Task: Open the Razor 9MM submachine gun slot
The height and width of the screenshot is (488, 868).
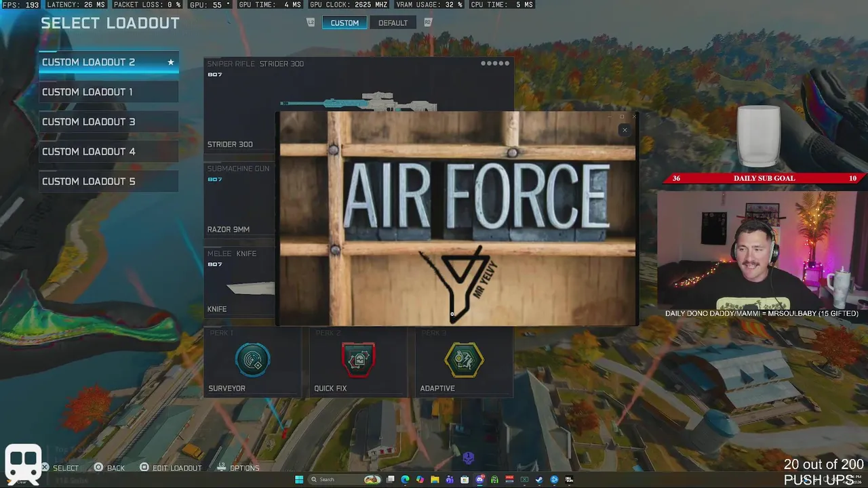Action: pos(240,199)
